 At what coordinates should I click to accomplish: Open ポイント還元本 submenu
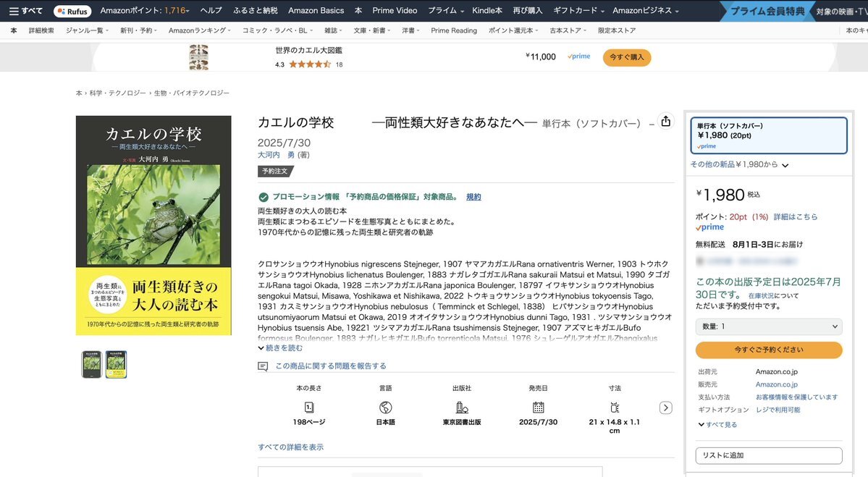pos(513,30)
